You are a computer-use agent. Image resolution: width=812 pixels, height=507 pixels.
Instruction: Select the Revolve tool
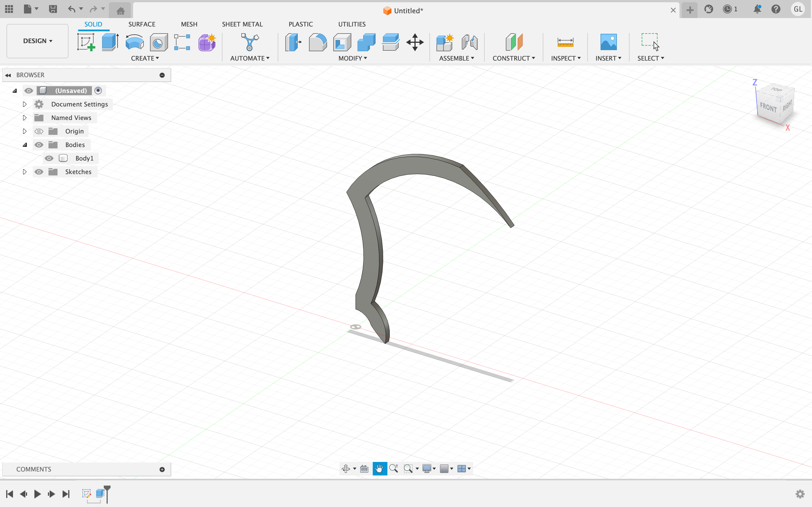click(134, 42)
